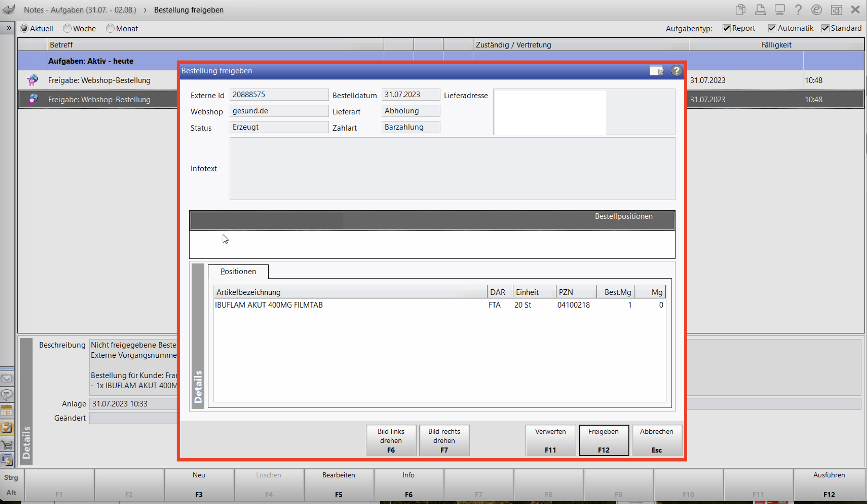Click the printer icon in header
Image resolution: width=867 pixels, height=504 pixels.
click(760, 10)
